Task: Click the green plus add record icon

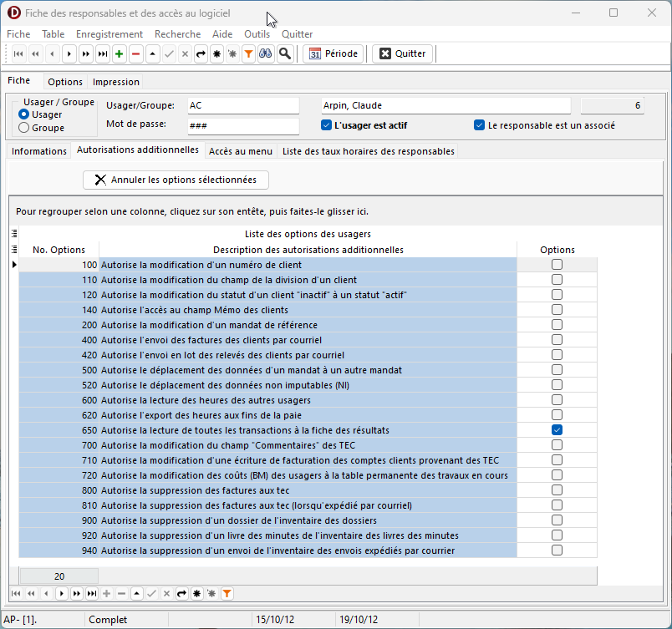Action: click(120, 53)
